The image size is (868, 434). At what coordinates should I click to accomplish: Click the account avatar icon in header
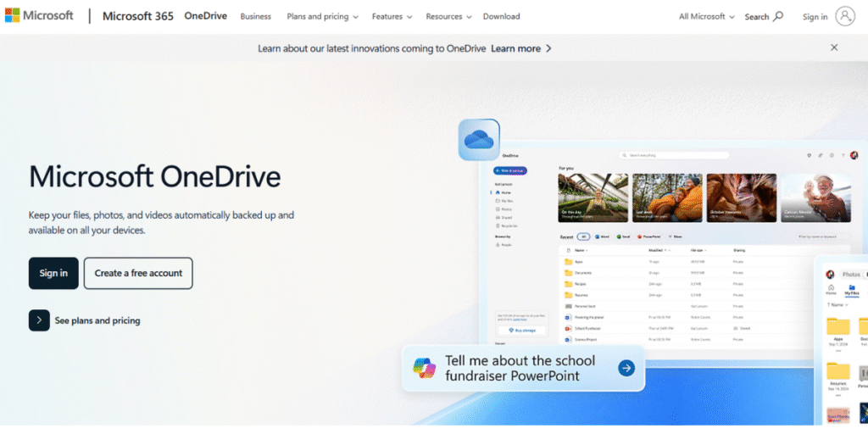pos(845,17)
